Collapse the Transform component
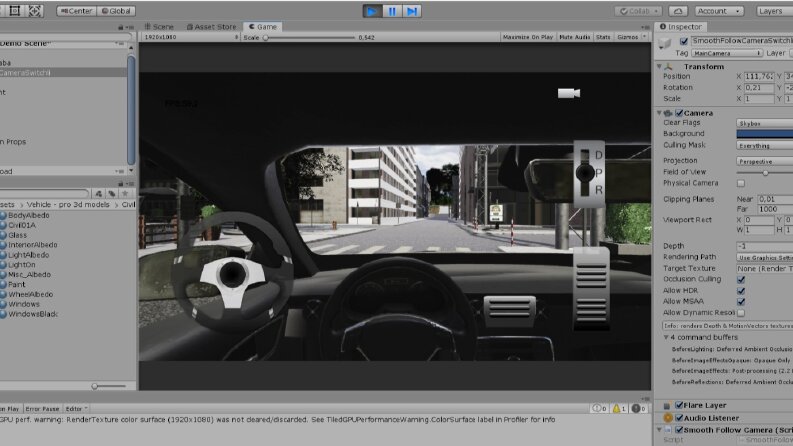Image resolution: width=793 pixels, height=446 pixels. coord(659,67)
